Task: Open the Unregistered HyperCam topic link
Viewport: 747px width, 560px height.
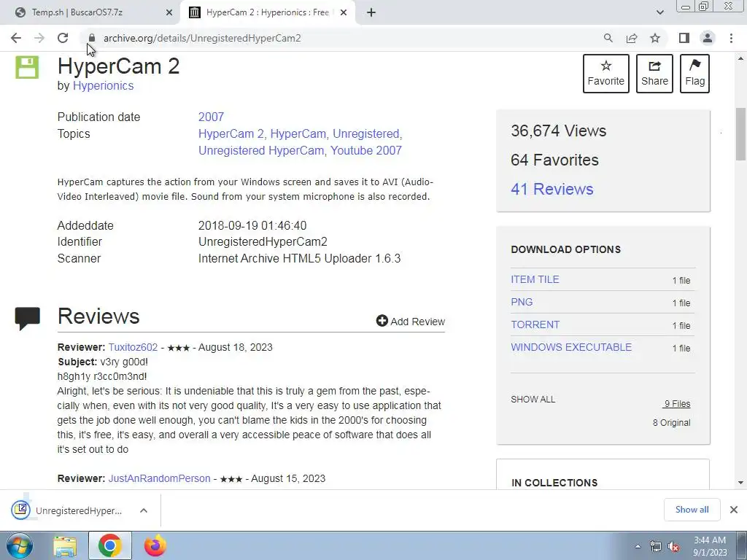Action: [261, 150]
